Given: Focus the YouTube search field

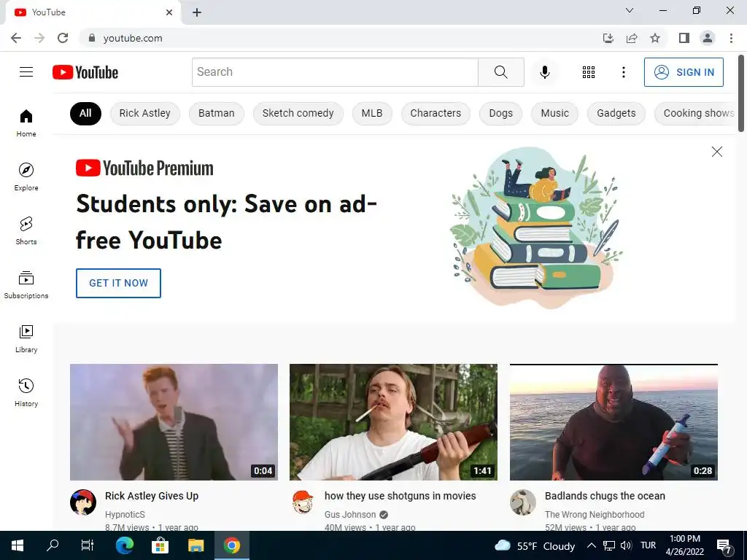Looking at the screenshot, I should click(x=335, y=72).
